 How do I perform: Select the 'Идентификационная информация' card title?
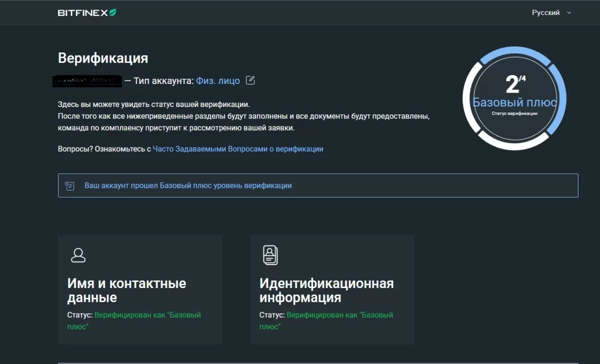(326, 290)
